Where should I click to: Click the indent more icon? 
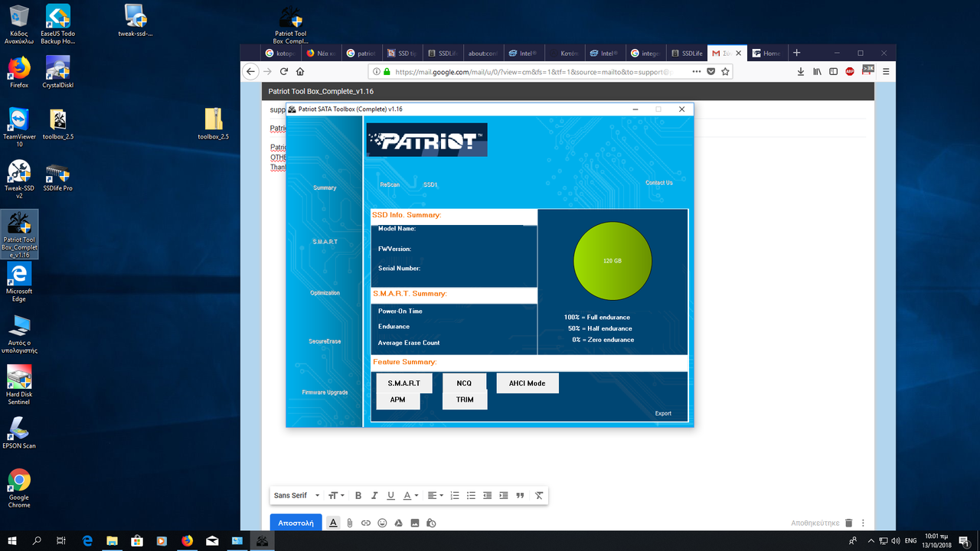tap(503, 496)
